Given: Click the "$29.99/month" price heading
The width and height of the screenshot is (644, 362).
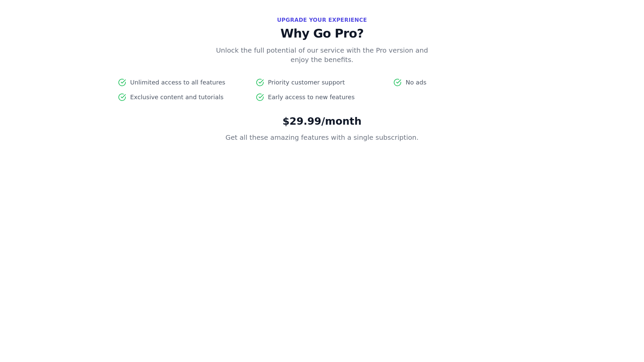Looking at the screenshot, I should (x=322, y=121).
